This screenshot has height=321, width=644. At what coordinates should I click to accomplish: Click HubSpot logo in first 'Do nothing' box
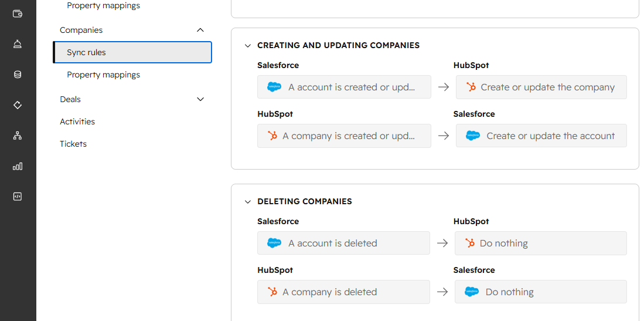coord(470,243)
